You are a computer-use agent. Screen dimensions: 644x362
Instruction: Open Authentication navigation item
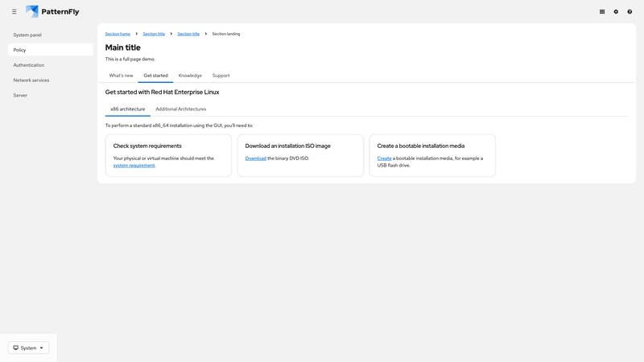tap(29, 65)
